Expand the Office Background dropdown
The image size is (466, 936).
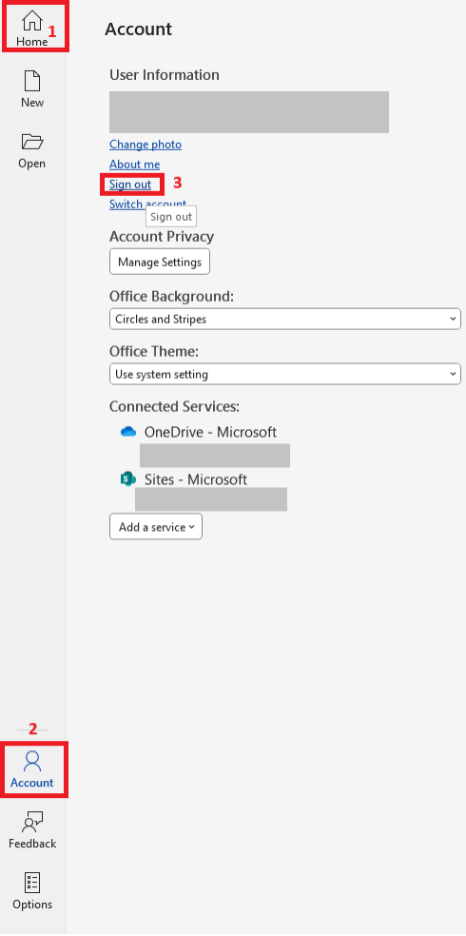tap(285, 319)
